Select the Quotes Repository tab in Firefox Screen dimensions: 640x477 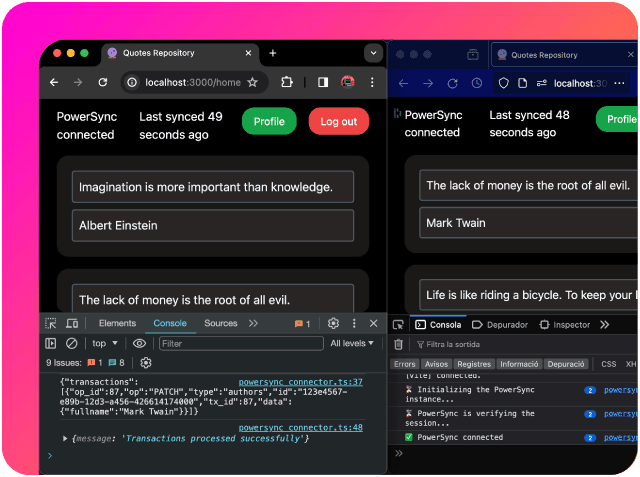(563, 55)
